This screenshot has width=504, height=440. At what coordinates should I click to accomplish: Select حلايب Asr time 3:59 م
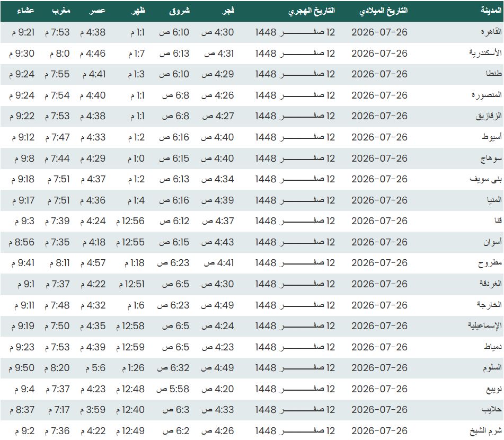[93, 410]
